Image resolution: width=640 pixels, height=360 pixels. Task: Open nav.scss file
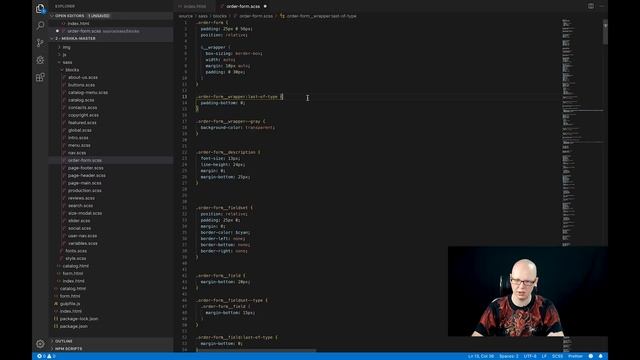[x=77, y=153]
